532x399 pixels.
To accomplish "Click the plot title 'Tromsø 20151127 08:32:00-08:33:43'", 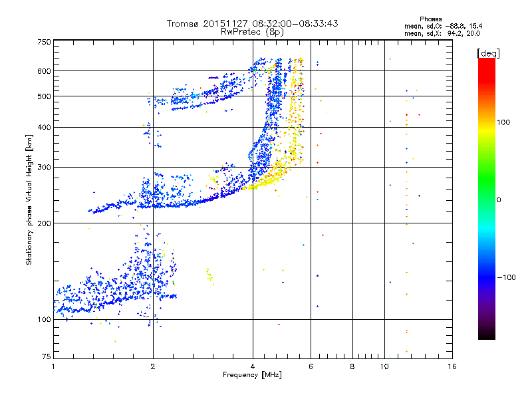I will click(252, 23).
